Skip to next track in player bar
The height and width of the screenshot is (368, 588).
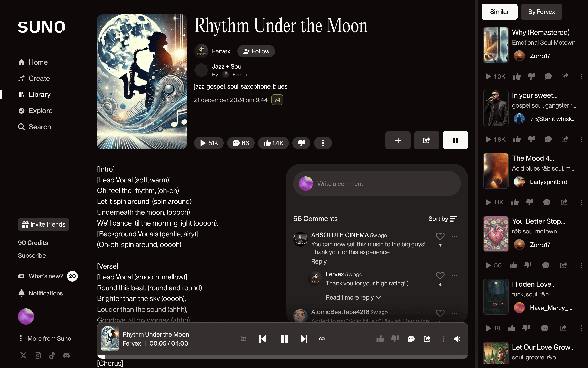[304, 339]
